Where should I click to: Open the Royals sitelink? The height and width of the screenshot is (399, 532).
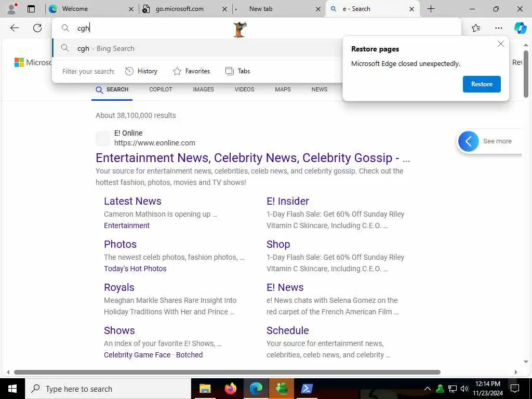coord(119,287)
